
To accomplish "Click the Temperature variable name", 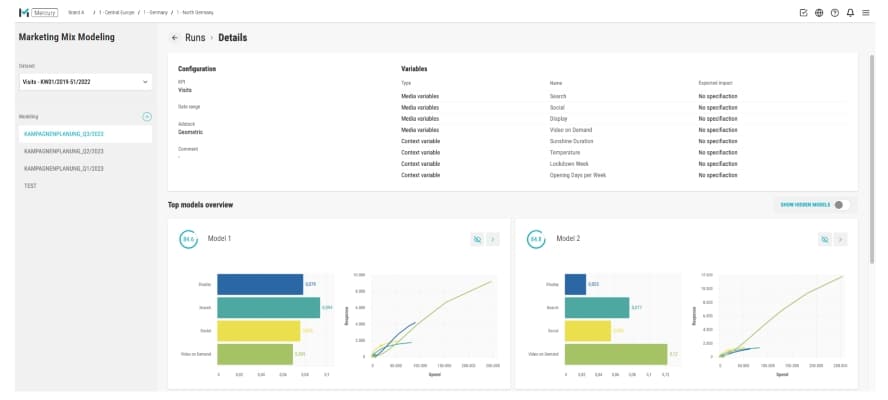I will click(565, 153).
